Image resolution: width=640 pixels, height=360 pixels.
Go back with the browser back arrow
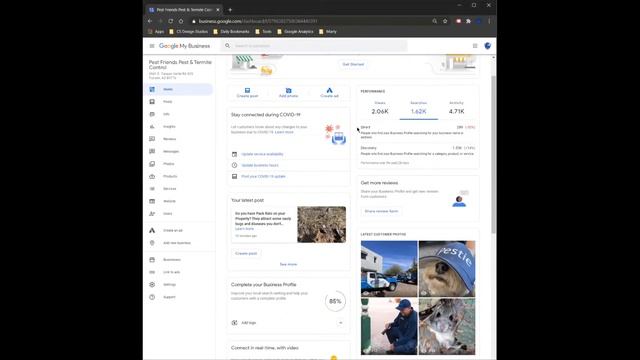[150, 21]
